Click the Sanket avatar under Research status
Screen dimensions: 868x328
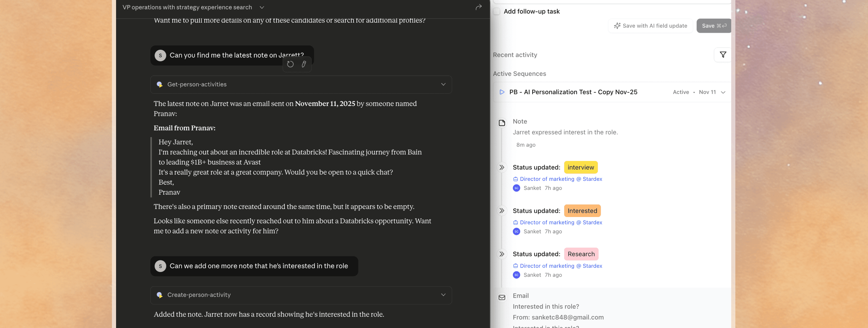pos(516,275)
